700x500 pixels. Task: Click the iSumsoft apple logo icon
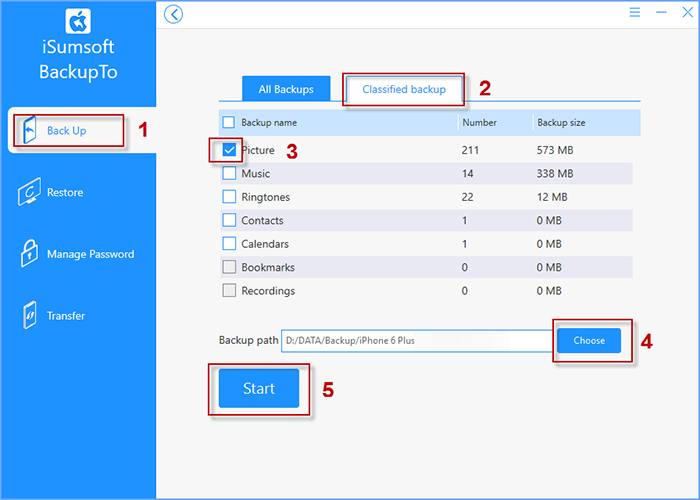[78, 22]
